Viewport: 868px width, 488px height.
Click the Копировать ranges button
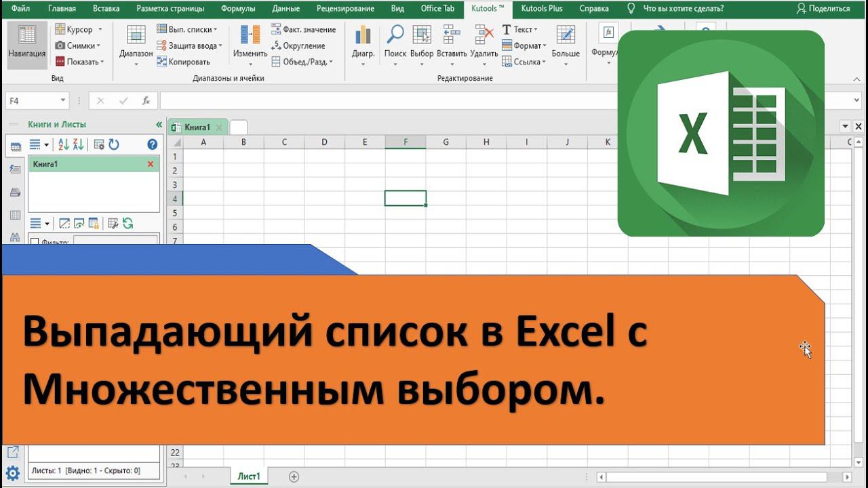[184, 62]
